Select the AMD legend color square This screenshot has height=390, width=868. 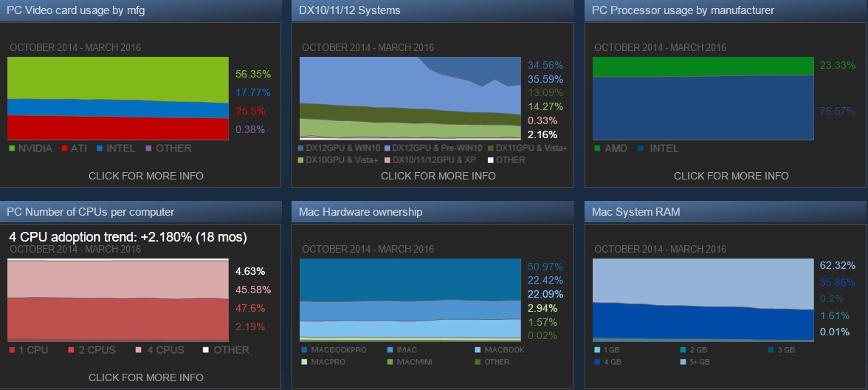coord(597,148)
